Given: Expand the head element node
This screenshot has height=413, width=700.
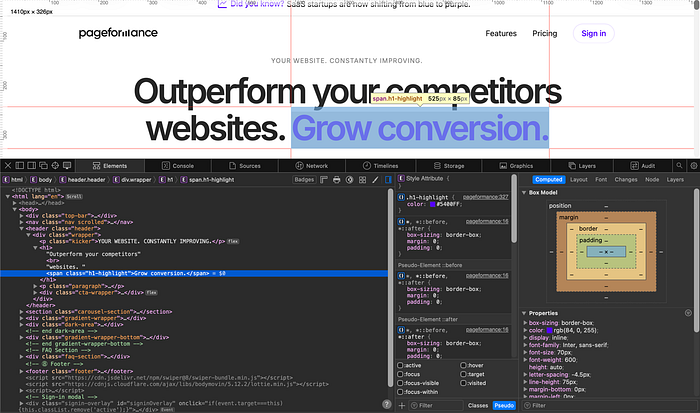Looking at the screenshot, I should [15, 203].
